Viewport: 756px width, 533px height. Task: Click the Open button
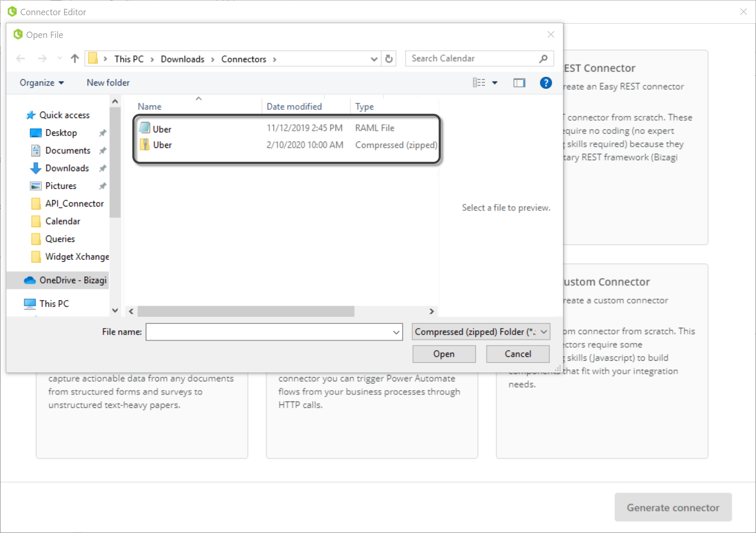pos(444,354)
